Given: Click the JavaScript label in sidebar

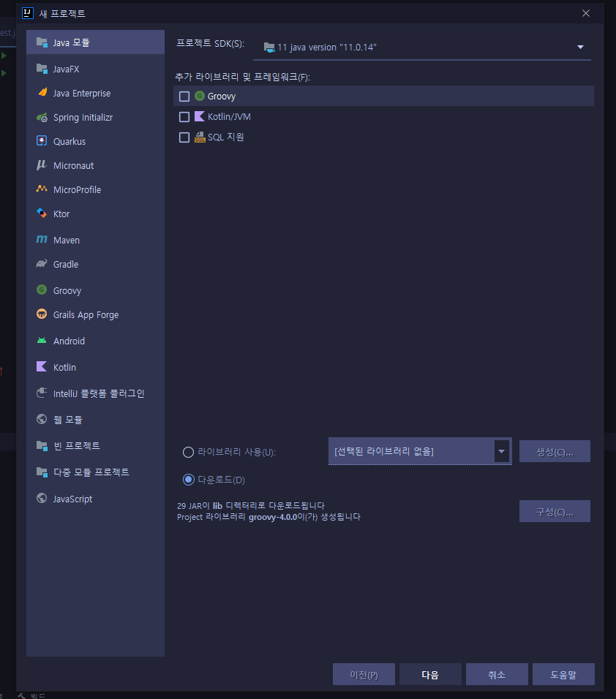Looking at the screenshot, I should [72, 499].
